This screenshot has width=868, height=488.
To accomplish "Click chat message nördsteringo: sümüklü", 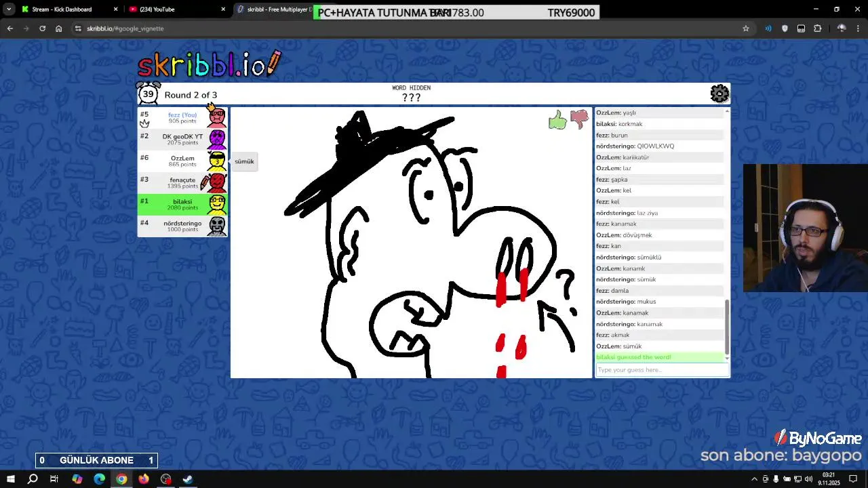I will click(x=629, y=258).
